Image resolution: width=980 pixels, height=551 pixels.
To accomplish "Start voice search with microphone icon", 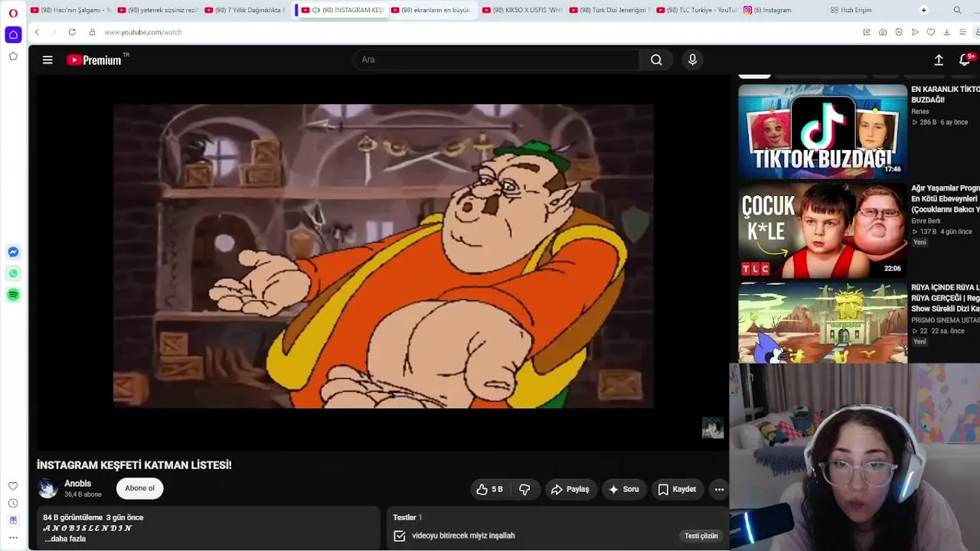I will [692, 60].
